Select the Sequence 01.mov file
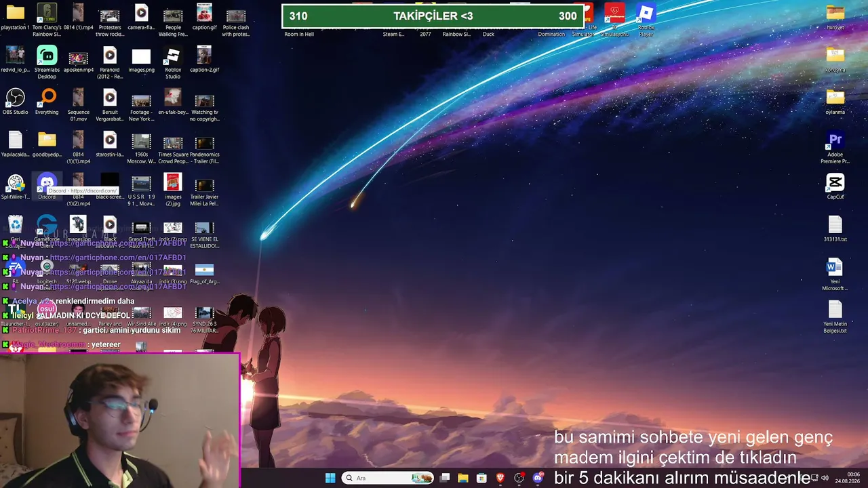Image resolution: width=868 pixels, height=488 pixels. click(x=78, y=104)
